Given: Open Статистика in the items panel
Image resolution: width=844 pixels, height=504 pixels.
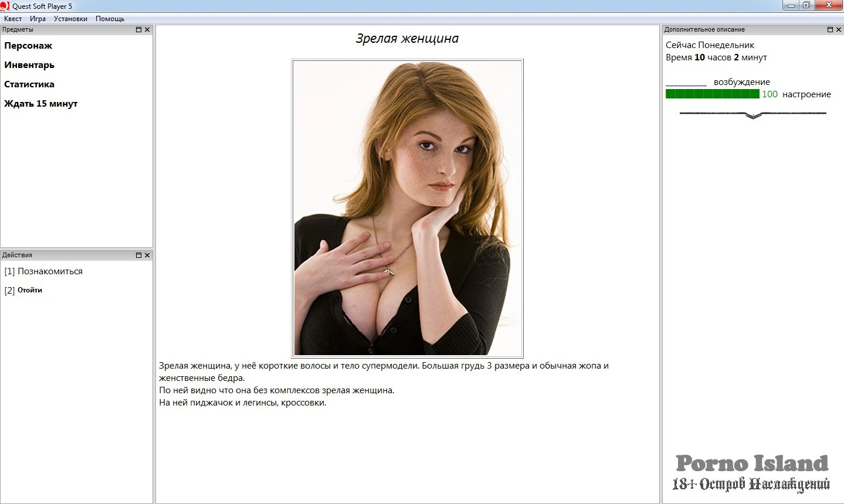Looking at the screenshot, I should 29,84.
